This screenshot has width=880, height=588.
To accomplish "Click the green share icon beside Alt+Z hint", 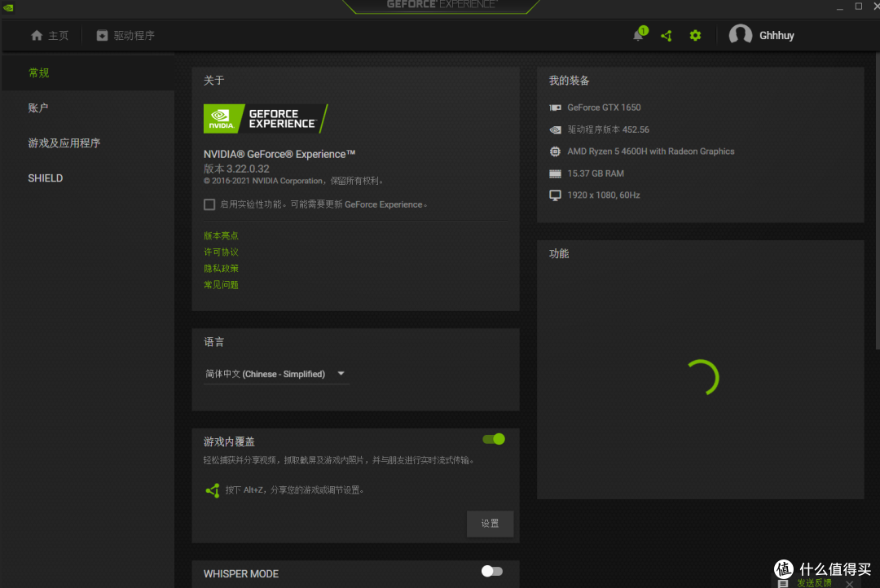I will (x=212, y=490).
